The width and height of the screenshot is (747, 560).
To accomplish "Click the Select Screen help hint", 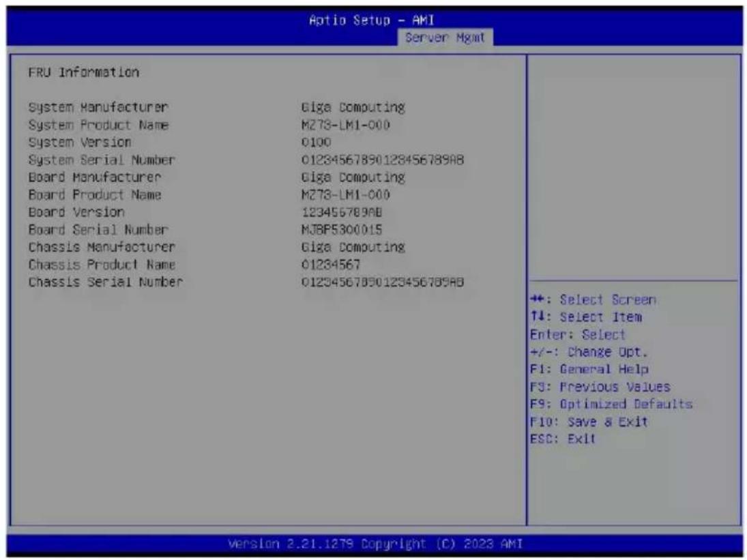I will (593, 300).
